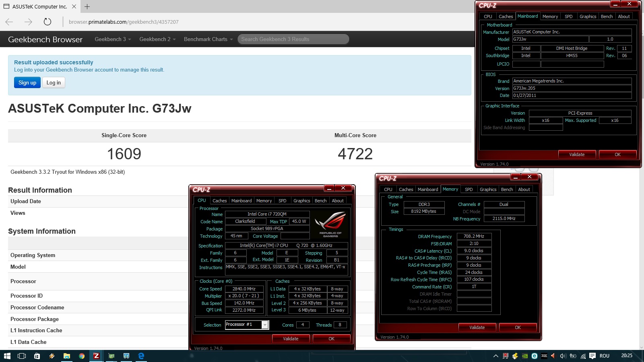
Task: Open the battery power status icon
Action: [x=573, y=356]
